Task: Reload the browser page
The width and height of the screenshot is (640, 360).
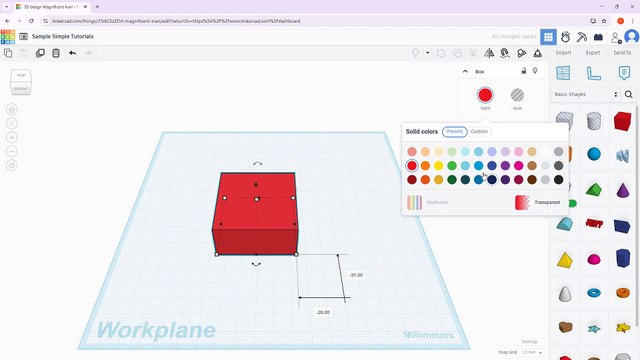Action: pos(31,21)
